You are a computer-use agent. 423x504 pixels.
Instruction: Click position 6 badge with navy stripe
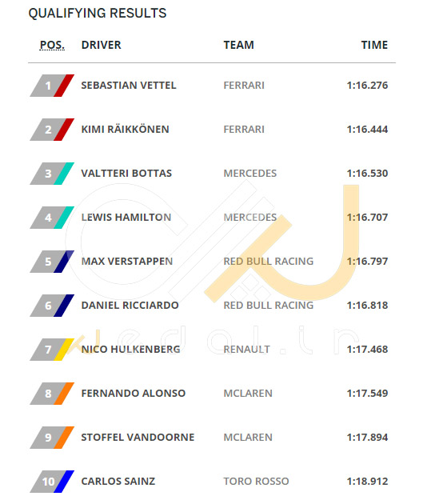[x=52, y=306]
